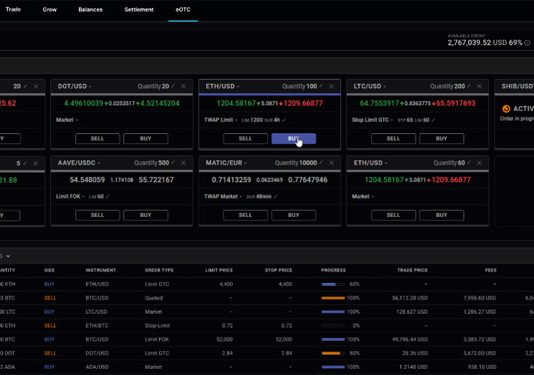Open the Balances tab
Image resolution: width=534 pixels, height=375 pixels.
[x=90, y=10]
